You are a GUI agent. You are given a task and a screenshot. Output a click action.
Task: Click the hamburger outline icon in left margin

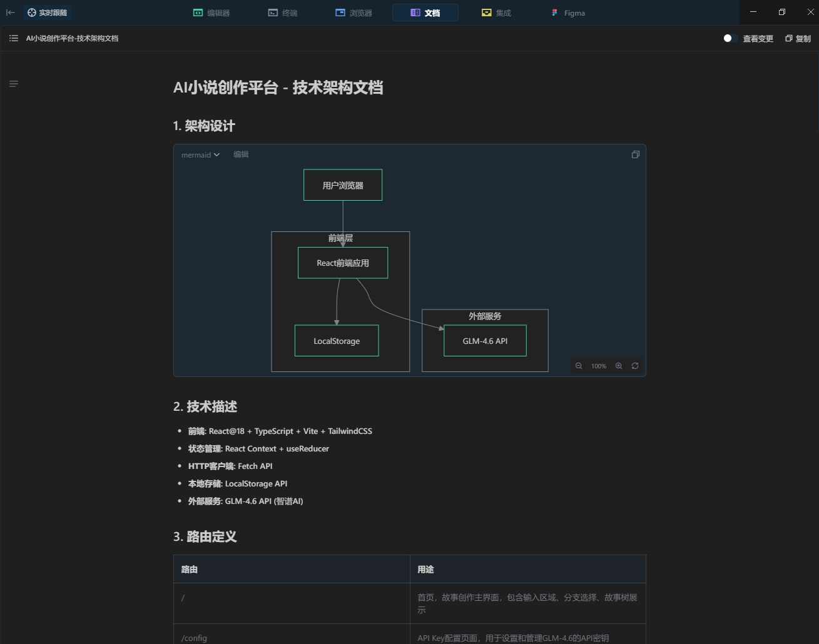click(13, 83)
